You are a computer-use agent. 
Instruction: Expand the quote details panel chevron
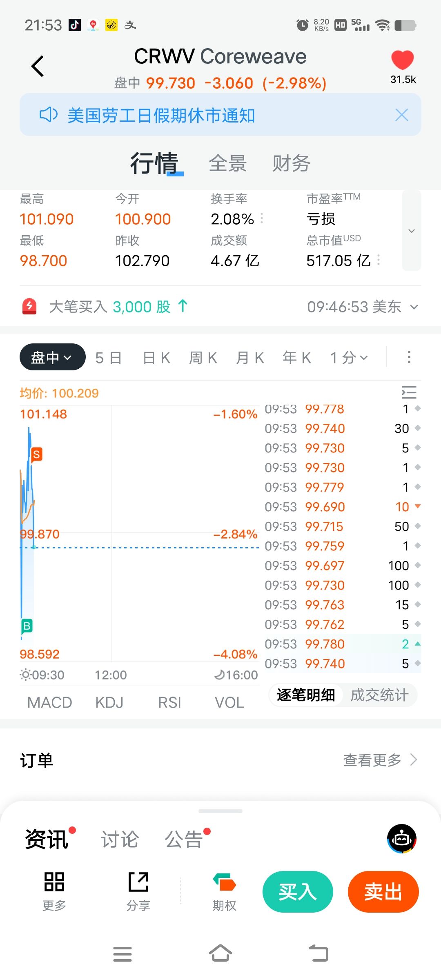tap(412, 231)
